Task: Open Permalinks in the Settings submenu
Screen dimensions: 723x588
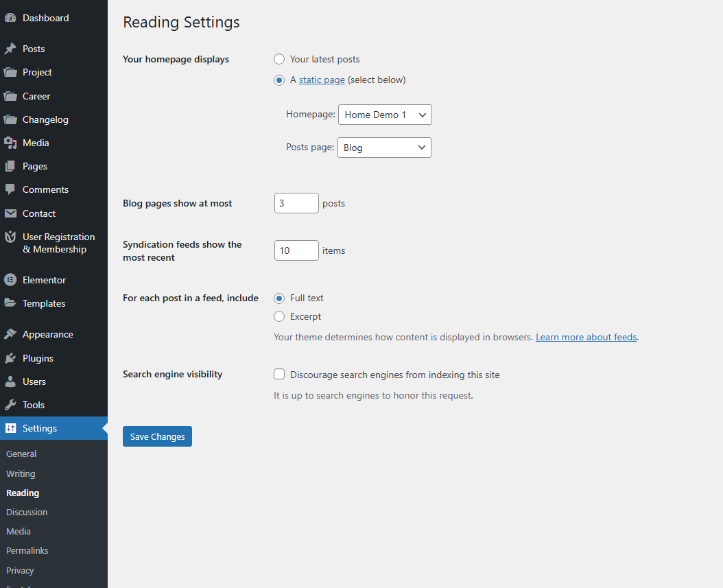Action: (x=27, y=551)
